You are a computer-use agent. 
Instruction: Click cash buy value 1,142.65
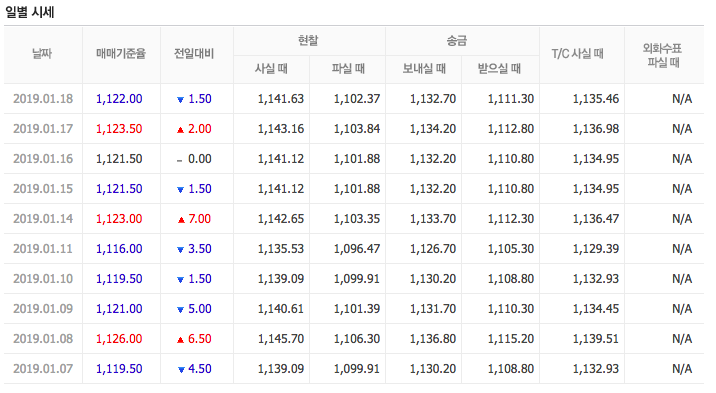click(x=281, y=219)
